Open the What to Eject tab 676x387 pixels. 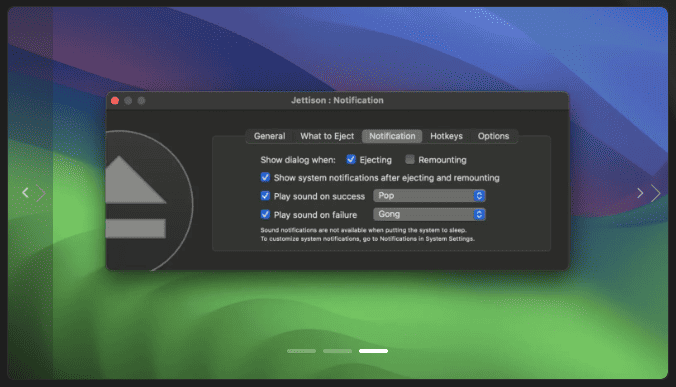[327, 136]
